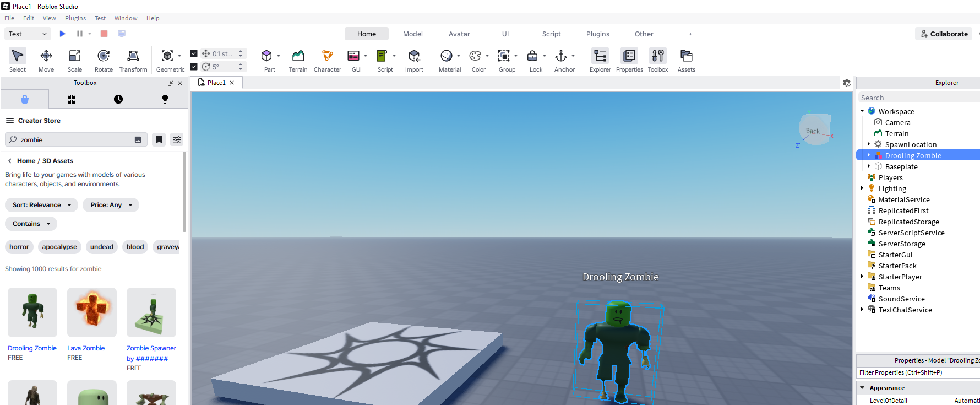Open the Price: Any dropdown
Image resolution: width=980 pixels, height=405 pixels.
[111, 205]
